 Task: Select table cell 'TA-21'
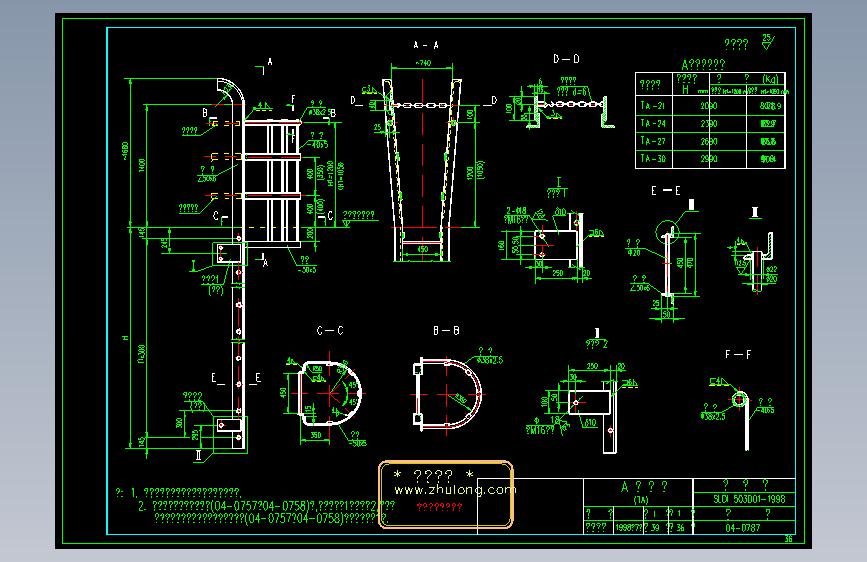(653, 106)
